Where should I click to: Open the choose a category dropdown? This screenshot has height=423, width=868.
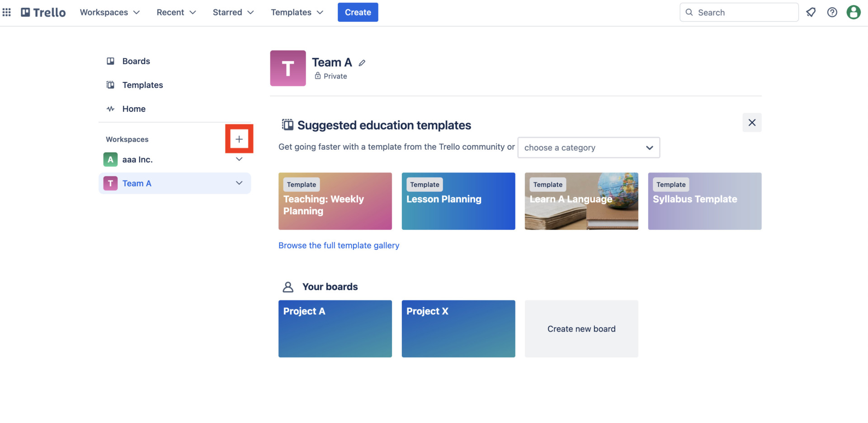(x=589, y=147)
